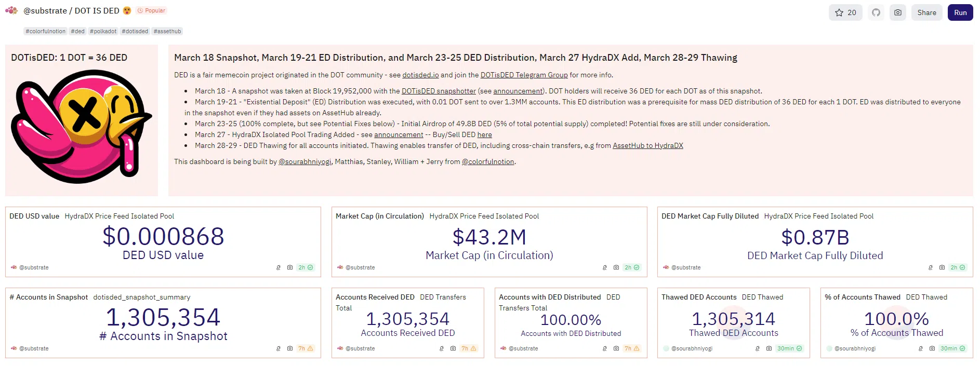980x366 pixels.
Task: Select the #colorfulnotion tag
Action: point(46,31)
